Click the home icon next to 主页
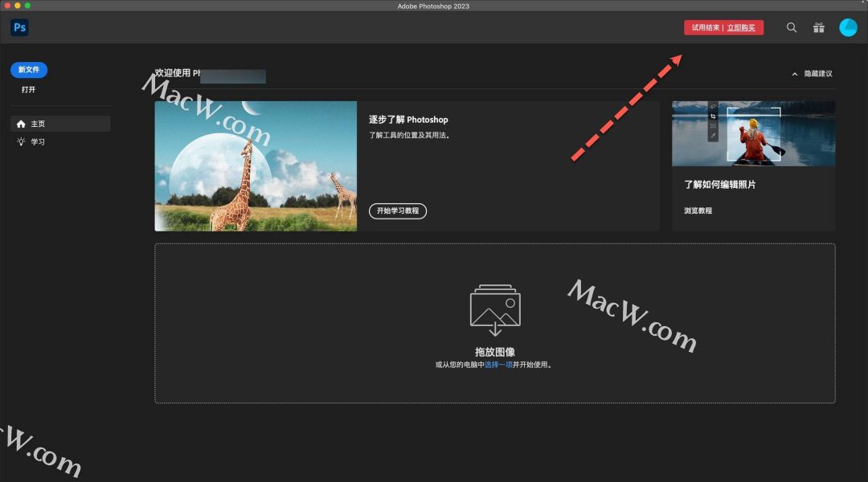Screen dimensions: 868x482 coord(21,124)
